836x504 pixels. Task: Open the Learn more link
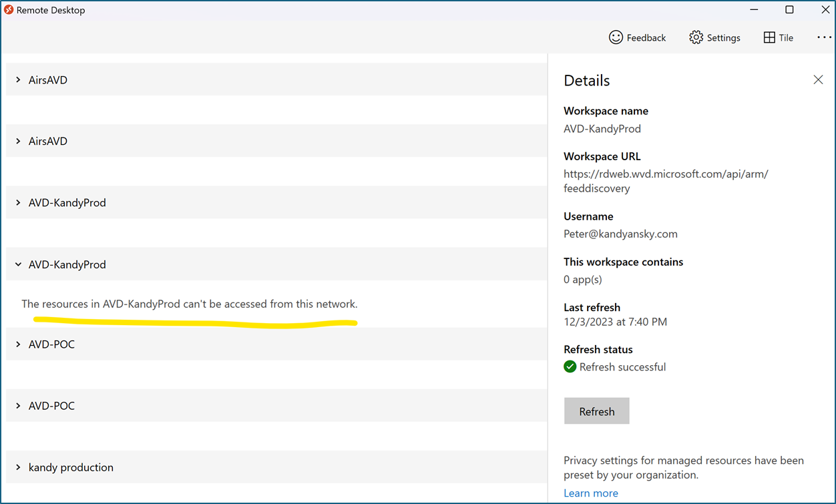[x=591, y=493]
